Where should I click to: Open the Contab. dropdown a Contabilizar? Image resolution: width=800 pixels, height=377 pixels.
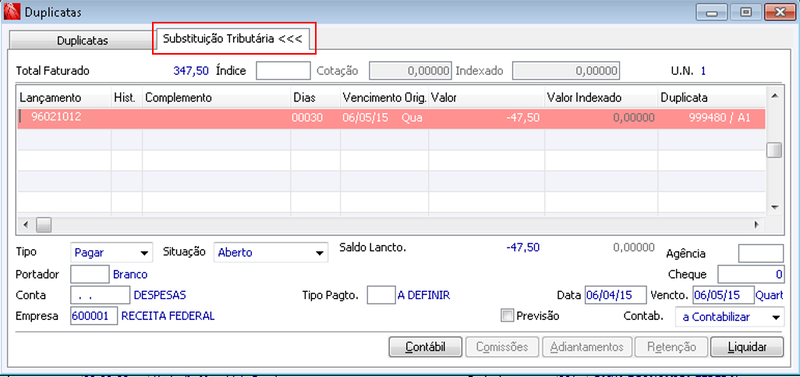coord(729,316)
